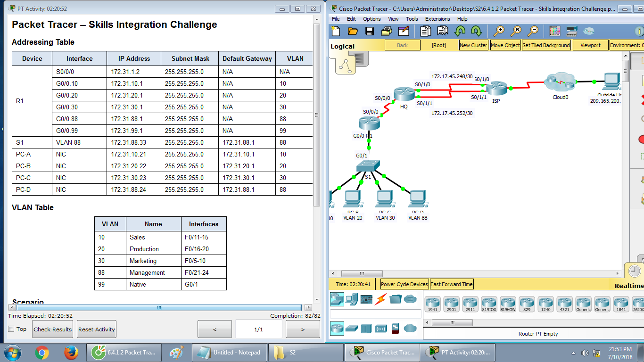Open the Custom Devices Dialog icon

[572, 31]
